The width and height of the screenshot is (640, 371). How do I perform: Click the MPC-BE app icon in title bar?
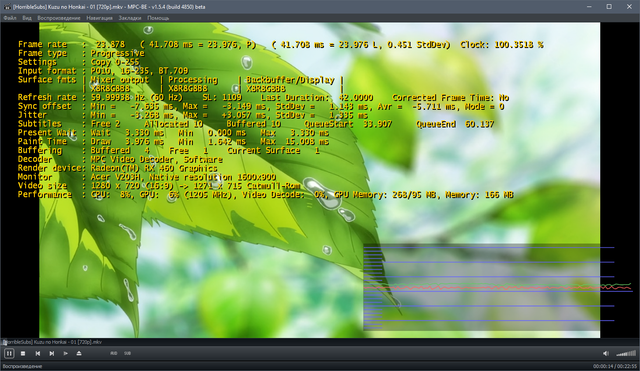point(7,7)
